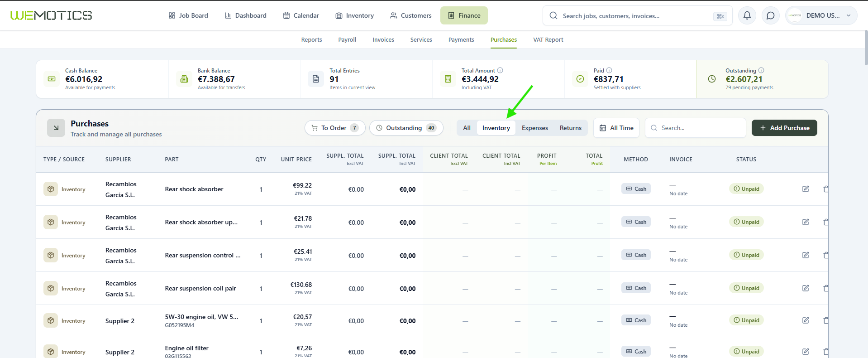Open the notifications bell
868x358 pixels.
click(x=747, y=15)
